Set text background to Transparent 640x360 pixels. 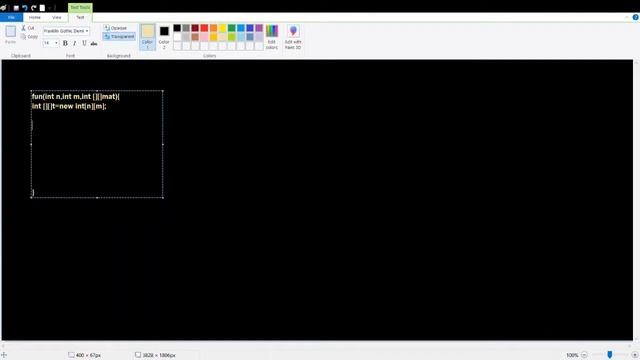(x=119, y=36)
